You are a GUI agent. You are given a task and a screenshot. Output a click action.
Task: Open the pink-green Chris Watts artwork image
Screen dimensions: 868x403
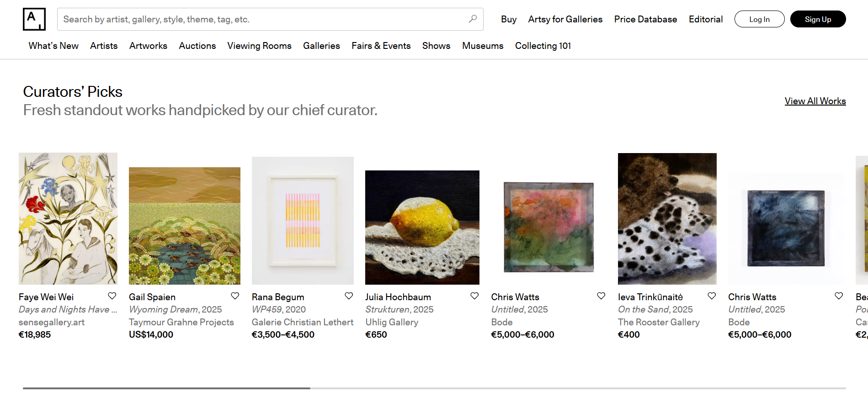548,228
